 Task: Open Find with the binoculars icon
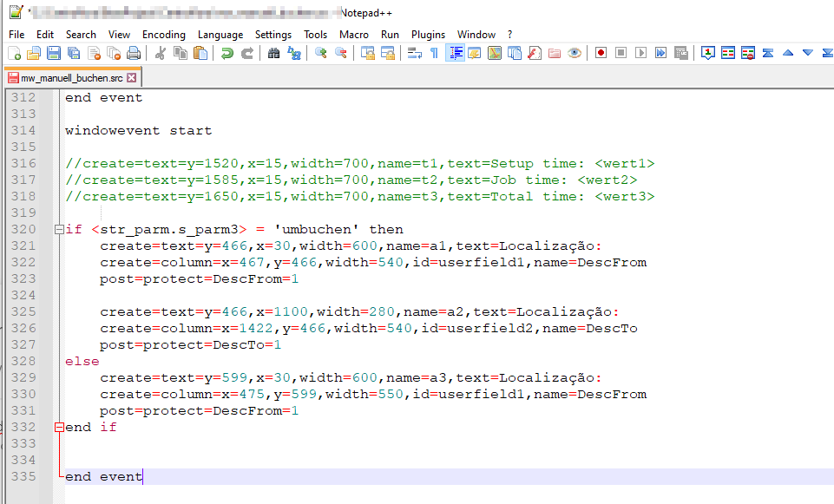[x=273, y=53]
